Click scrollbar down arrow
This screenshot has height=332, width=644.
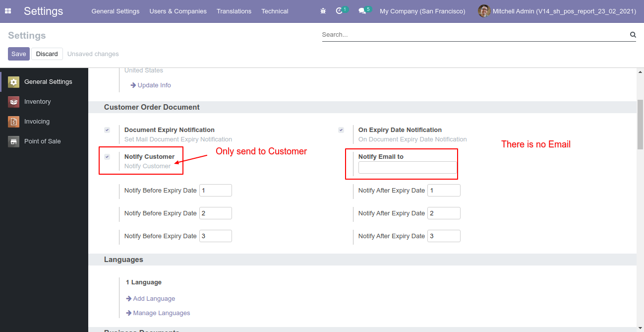640,328
